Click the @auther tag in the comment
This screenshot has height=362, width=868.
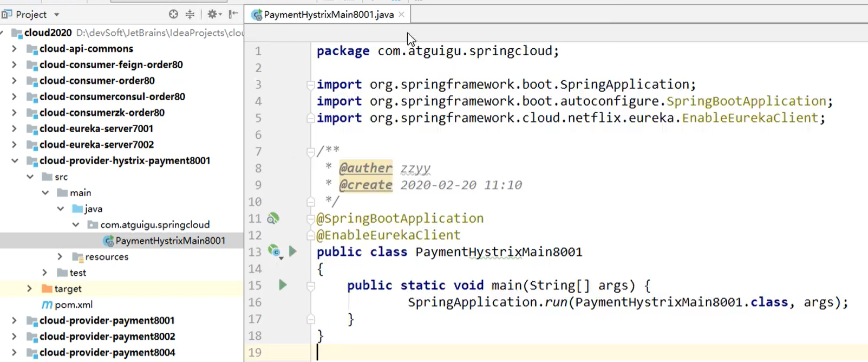coord(366,168)
